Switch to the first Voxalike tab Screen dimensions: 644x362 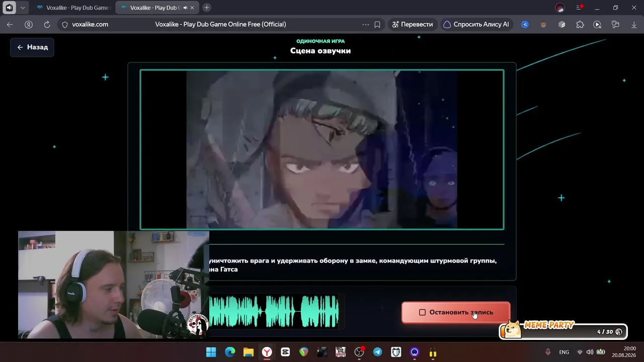coord(73,8)
